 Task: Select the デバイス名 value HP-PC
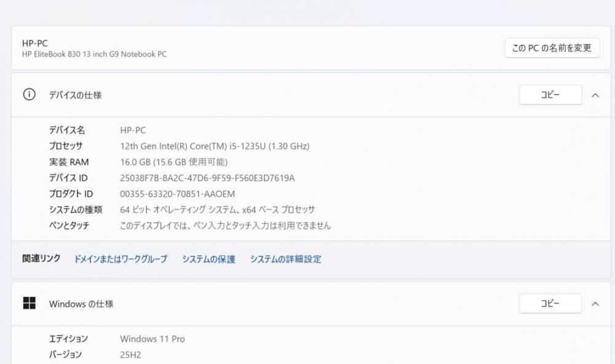pos(133,130)
